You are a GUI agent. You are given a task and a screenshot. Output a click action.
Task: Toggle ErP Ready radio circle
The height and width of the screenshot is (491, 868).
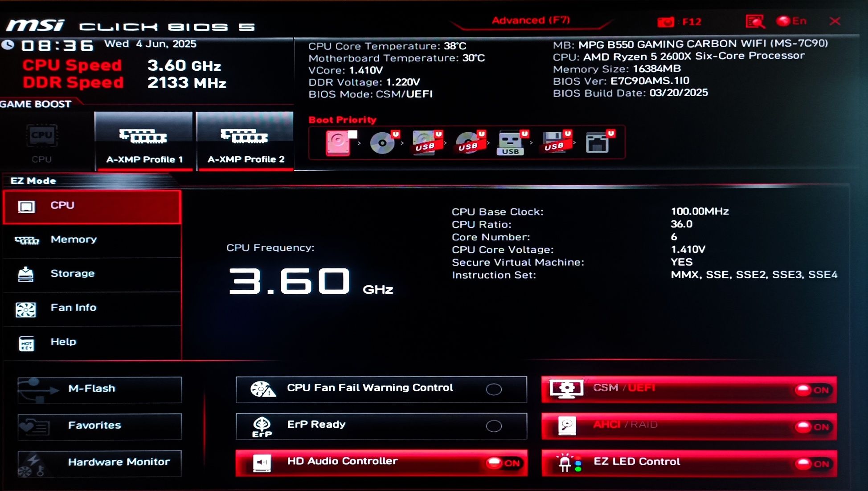(494, 426)
